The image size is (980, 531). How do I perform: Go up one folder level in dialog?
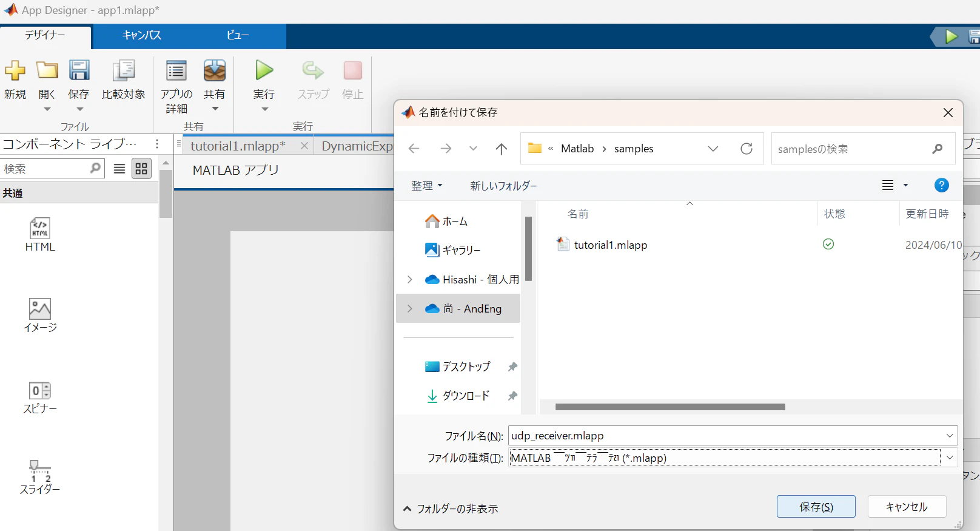[502, 149]
